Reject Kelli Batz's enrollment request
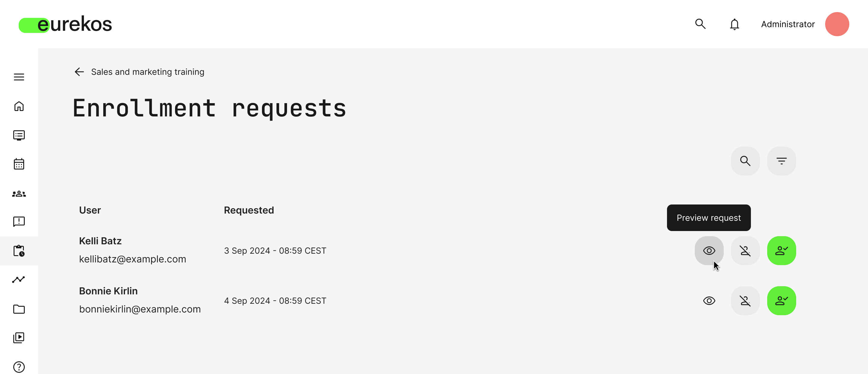 [x=745, y=251]
